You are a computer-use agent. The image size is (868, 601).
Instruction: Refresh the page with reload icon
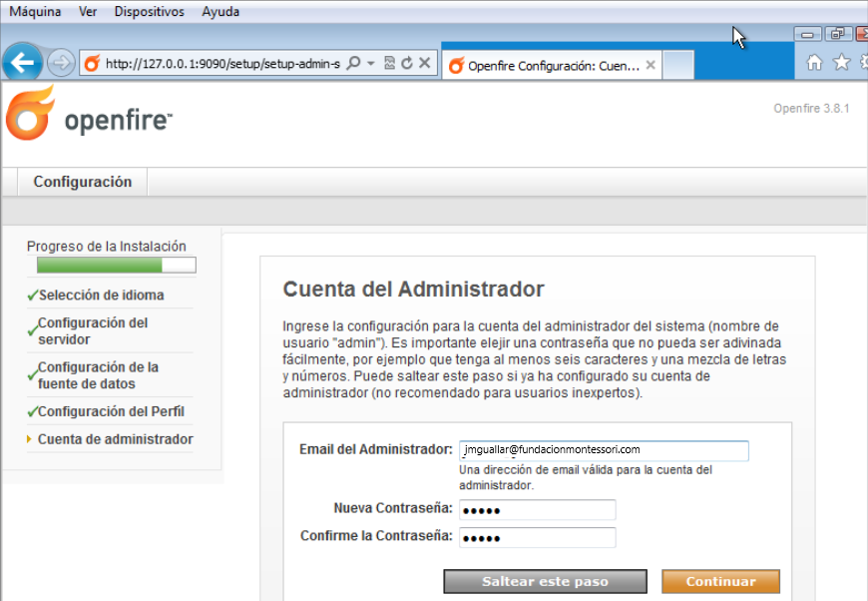coord(407,63)
